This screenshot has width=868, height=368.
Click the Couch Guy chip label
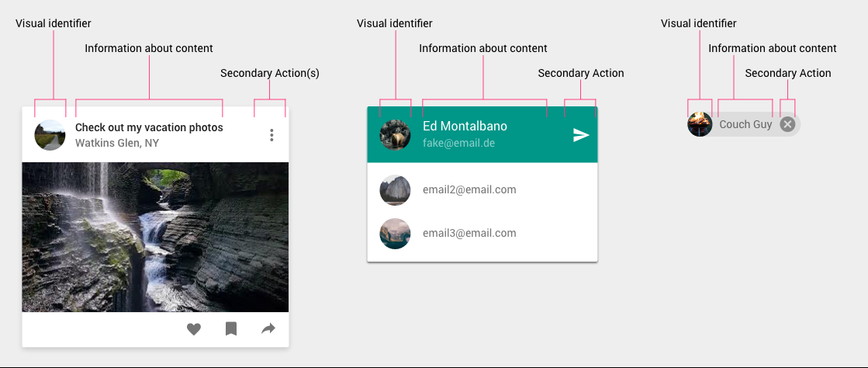pos(745,124)
